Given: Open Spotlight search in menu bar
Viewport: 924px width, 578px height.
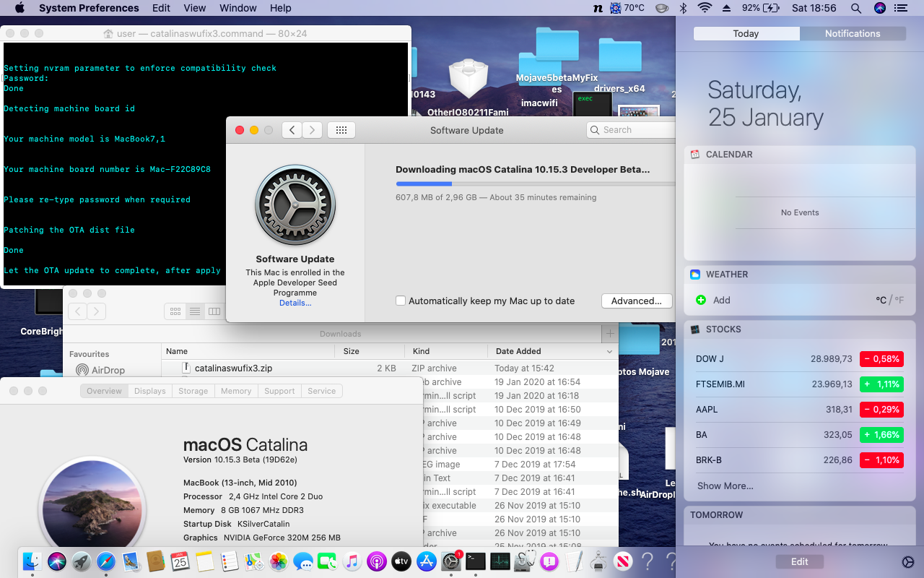Looking at the screenshot, I should point(856,8).
